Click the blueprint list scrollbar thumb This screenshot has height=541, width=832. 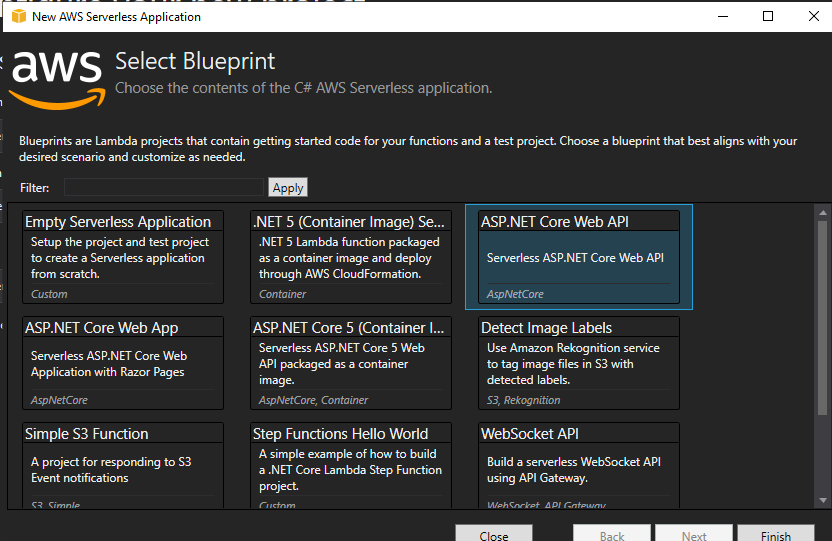(822, 318)
